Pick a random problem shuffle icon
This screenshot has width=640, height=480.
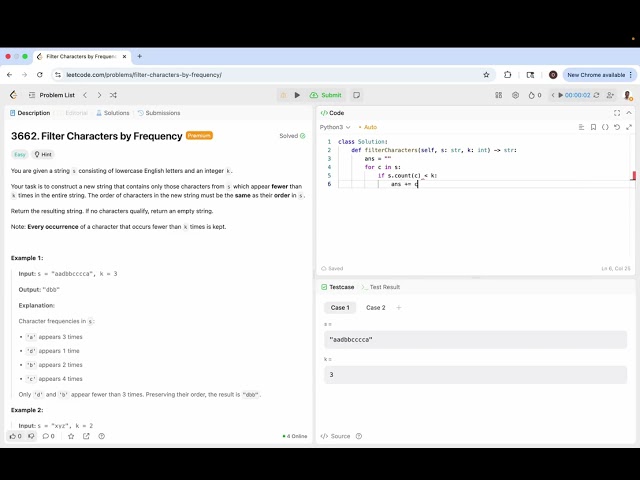(x=113, y=95)
